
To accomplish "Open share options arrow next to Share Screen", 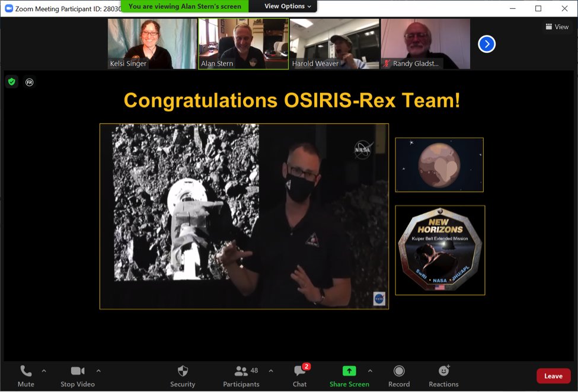I will tap(370, 371).
